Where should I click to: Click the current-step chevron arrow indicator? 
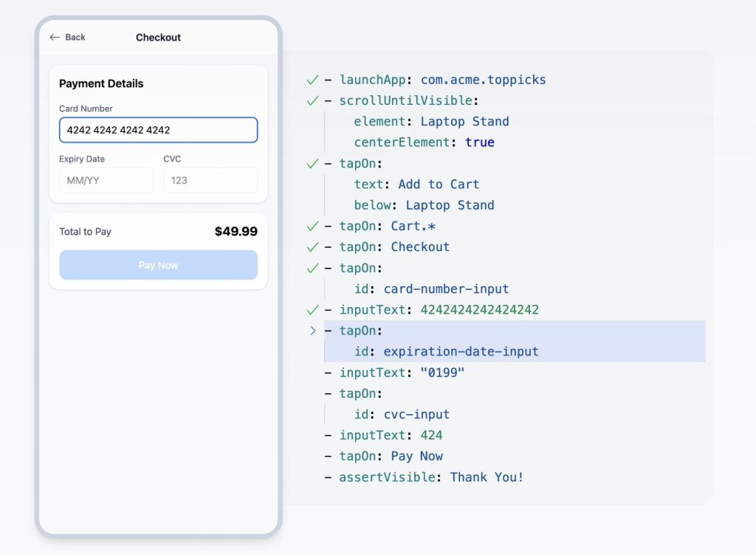(x=312, y=331)
